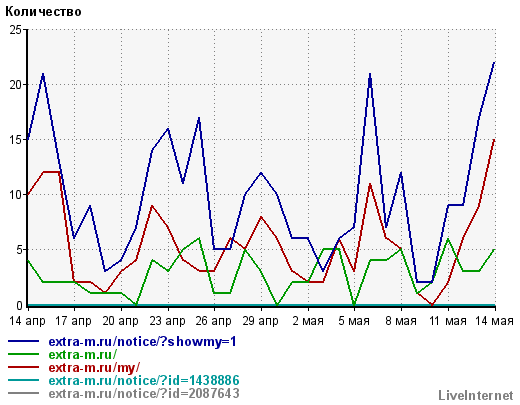The image size is (520, 405).
Task: Click the red line's end point at 14 мая
Action: 494,140
